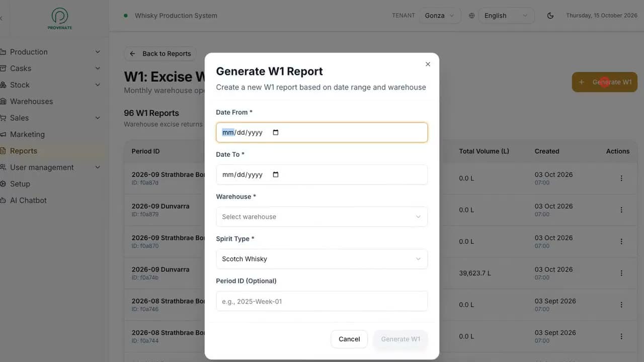Open calendar picker in Date To field
Viewport: 644px width, 362px height.
(x=275, y=175)
